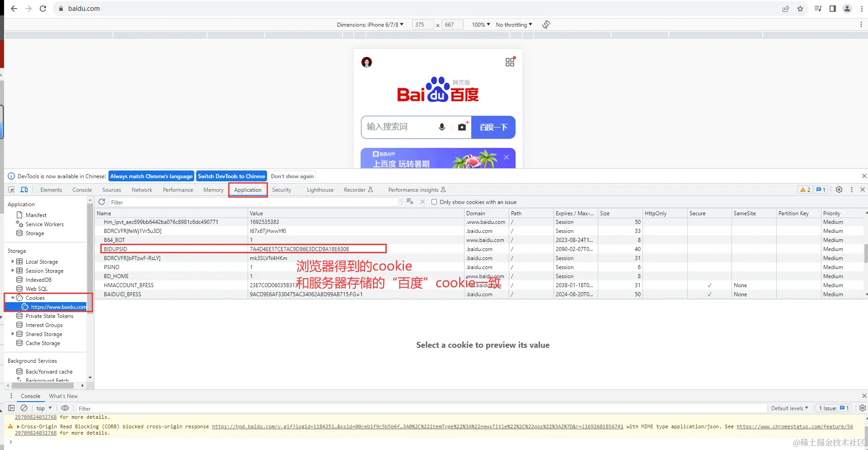Click the viewport width 375 field

click(x=423, y=25)
